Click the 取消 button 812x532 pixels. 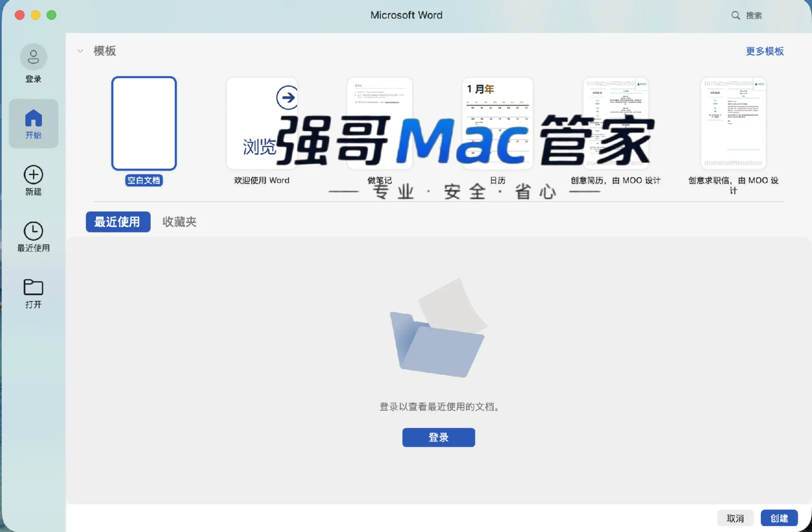tap(735, 518)
